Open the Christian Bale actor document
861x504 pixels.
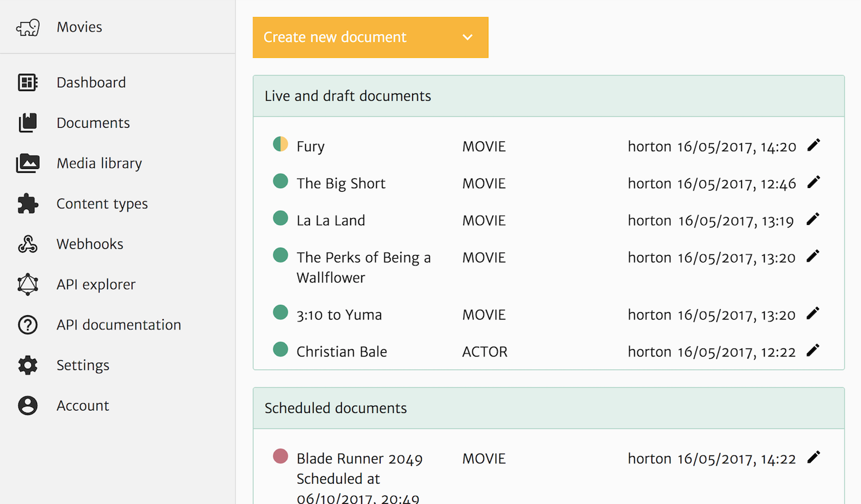click(342, 352)
